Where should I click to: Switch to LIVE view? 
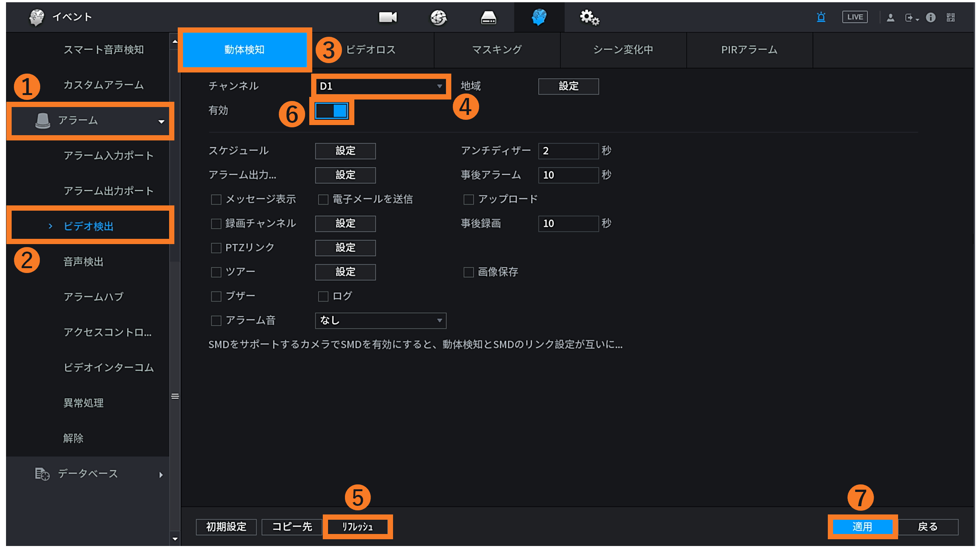[854, 17]
